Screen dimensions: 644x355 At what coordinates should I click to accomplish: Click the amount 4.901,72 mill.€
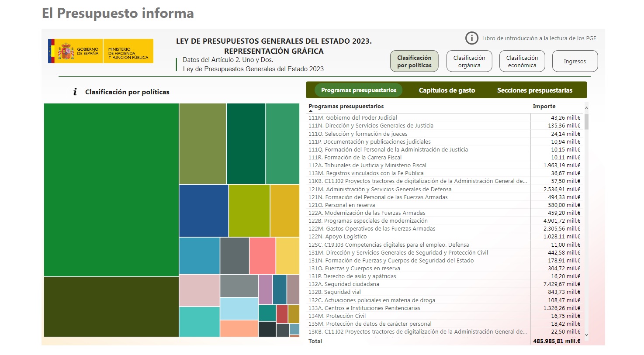[x=562, y=221]
